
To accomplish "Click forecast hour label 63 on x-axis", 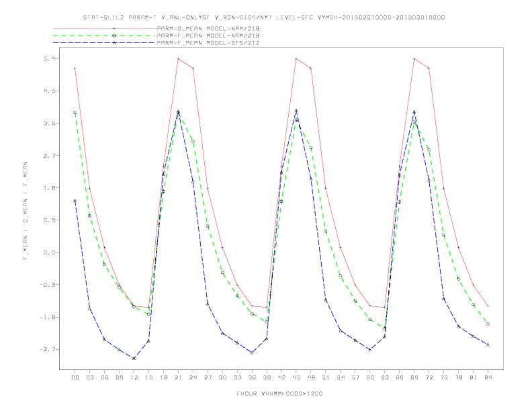I will tap(385, 377).
